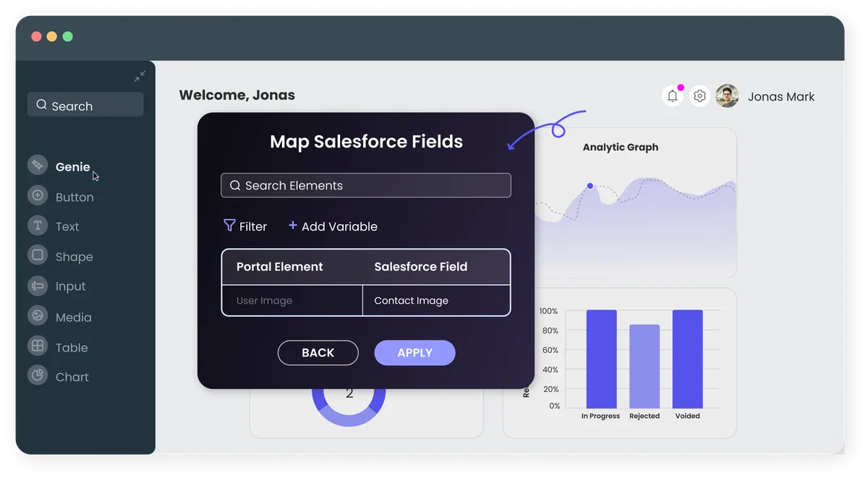
Task: Click the APPLY button
Action: click(414, 353)
